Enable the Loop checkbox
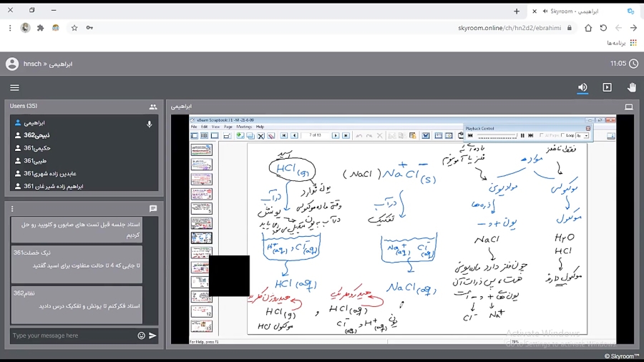 pyautogui.click(x=563, y=135)
